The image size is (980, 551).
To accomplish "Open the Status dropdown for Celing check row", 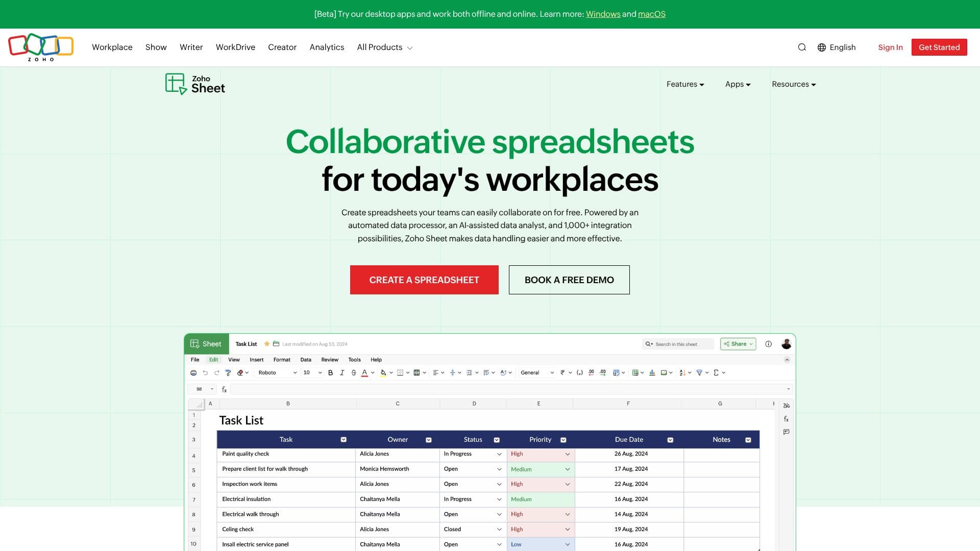I will 499,530.
